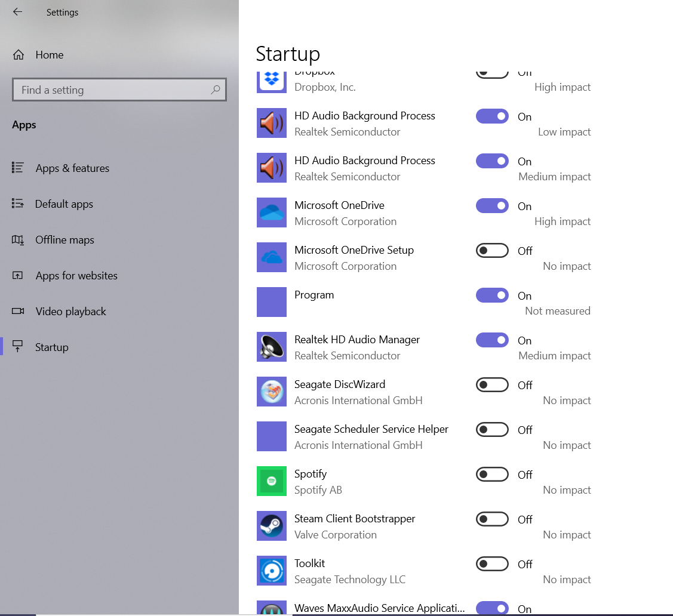Click the speaker icon of Medium impact HD Audio Background Process

click(x=272, y=168)
